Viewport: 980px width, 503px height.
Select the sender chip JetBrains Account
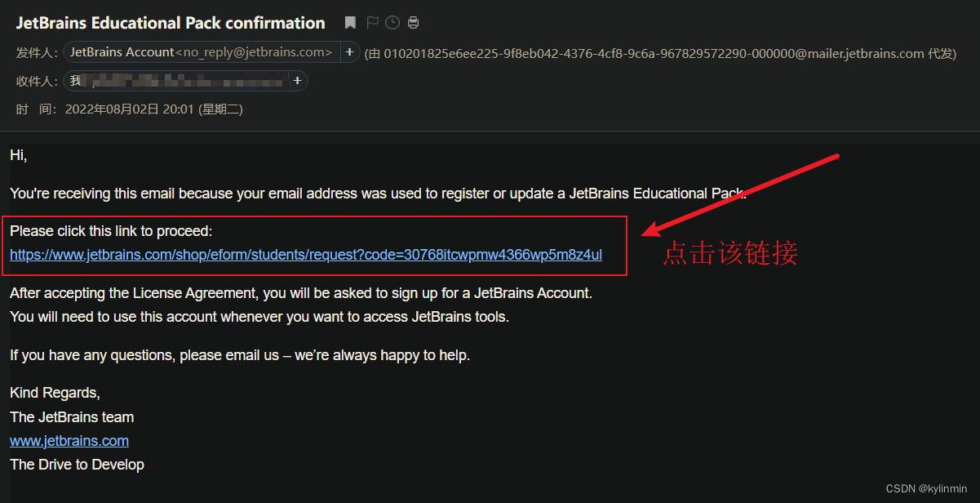tap(202, 52)
